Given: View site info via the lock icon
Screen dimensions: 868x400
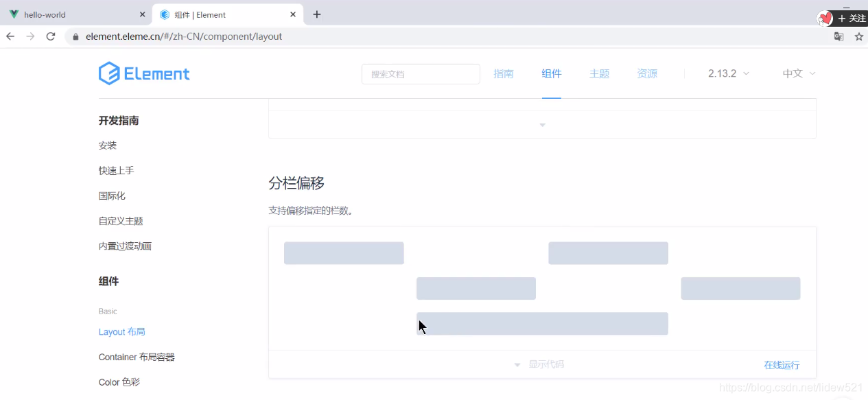Looking at the screenshot, I should 75,36.
